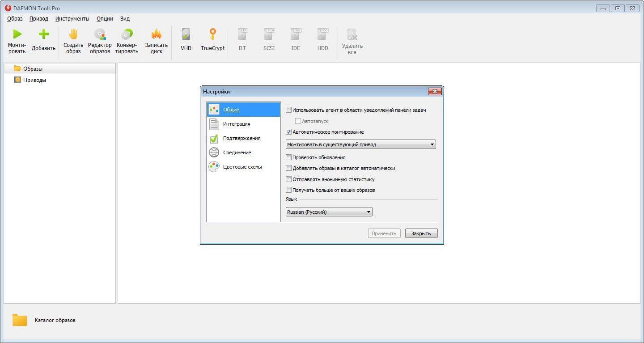Click the Удалить все toolbar icon

pyautogui.click(x=352, y=34)
